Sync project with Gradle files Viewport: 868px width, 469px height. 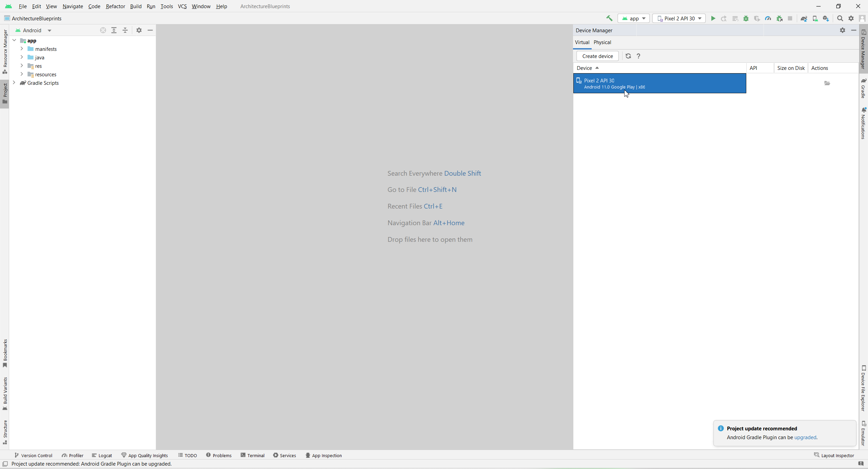[804, 18]
